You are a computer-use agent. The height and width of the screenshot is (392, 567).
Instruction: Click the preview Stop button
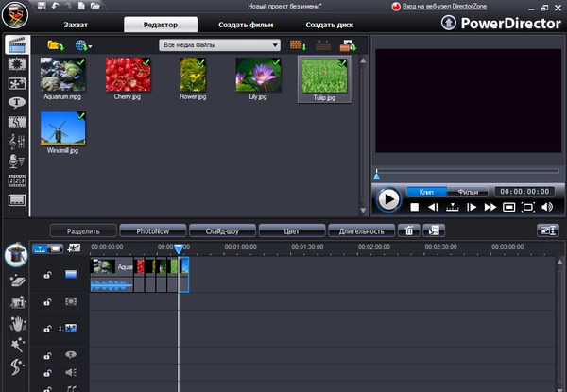[415, 207]
